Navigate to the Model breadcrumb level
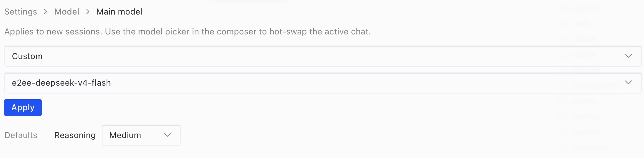Image resolution: width=644 pixels, height=158 pixels. (x=67, y=12)
